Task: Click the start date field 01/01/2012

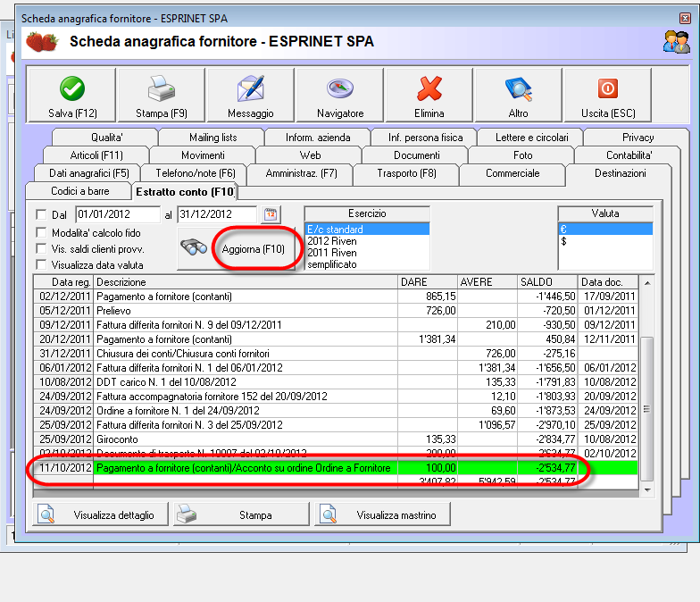Action: [x=116, y=214]
